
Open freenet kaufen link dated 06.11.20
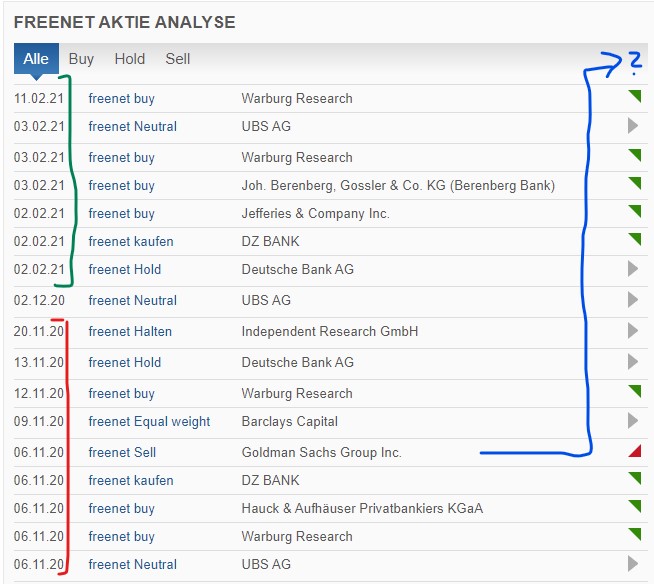(x=131, y=481)
